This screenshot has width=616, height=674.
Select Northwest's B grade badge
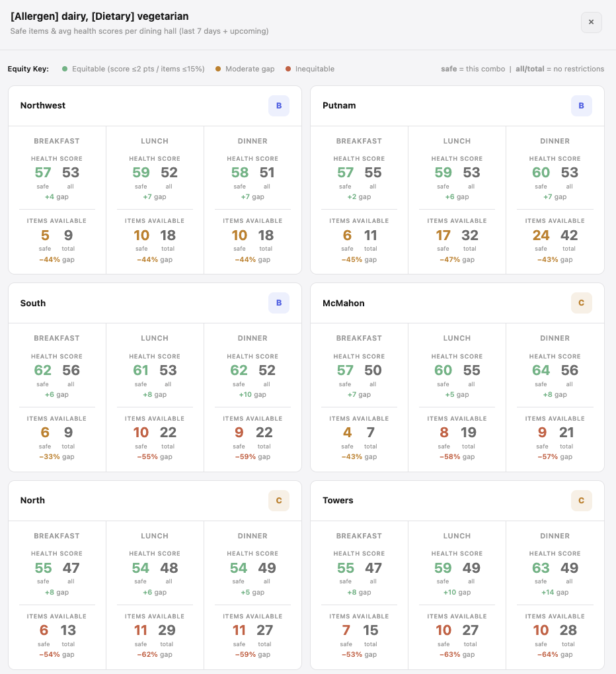point(279,106)
